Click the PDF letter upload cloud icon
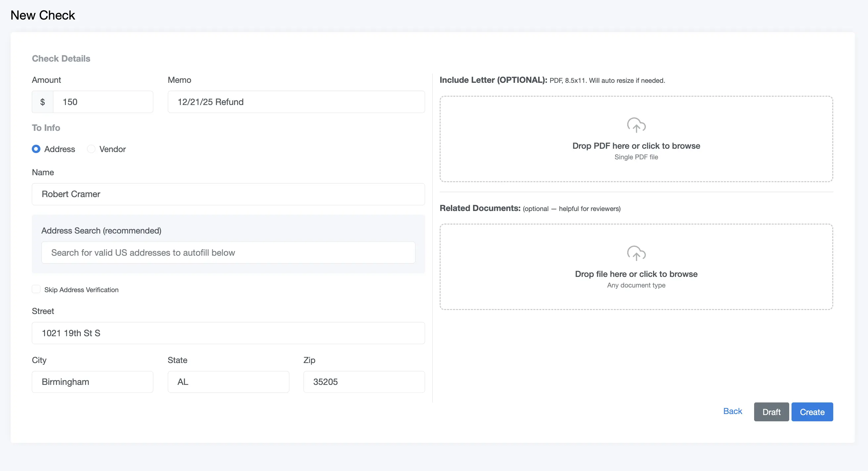The width and height of the screenshot is (868, 471). click(636, 125)
